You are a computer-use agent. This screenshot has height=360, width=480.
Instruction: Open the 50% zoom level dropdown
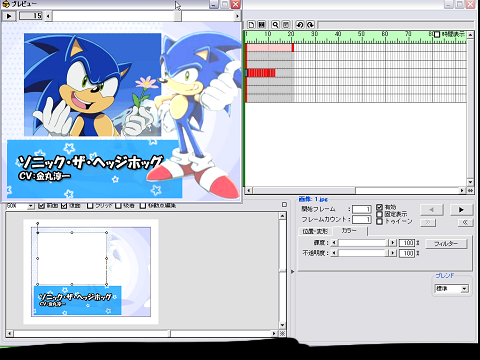coord(30,206)
